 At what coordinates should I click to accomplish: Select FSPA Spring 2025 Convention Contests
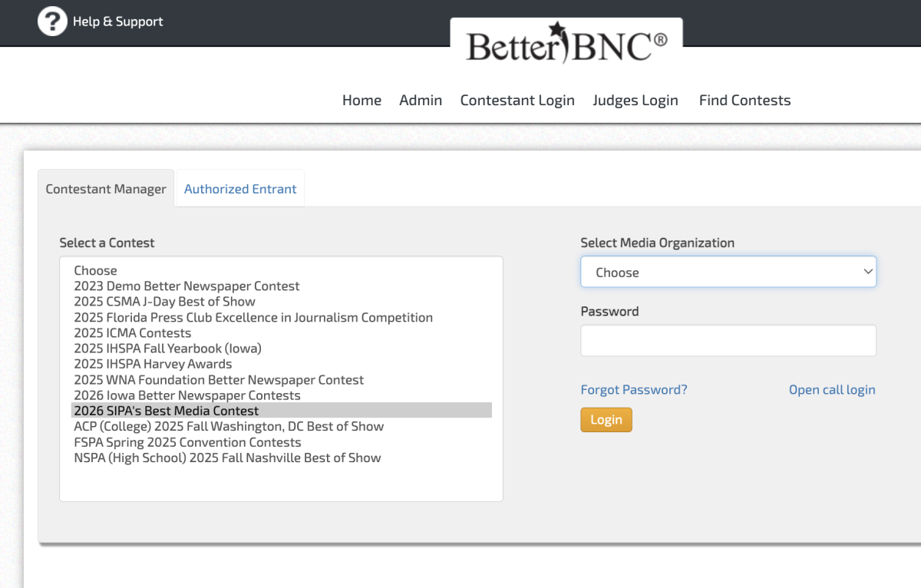(x=281, y=442)
